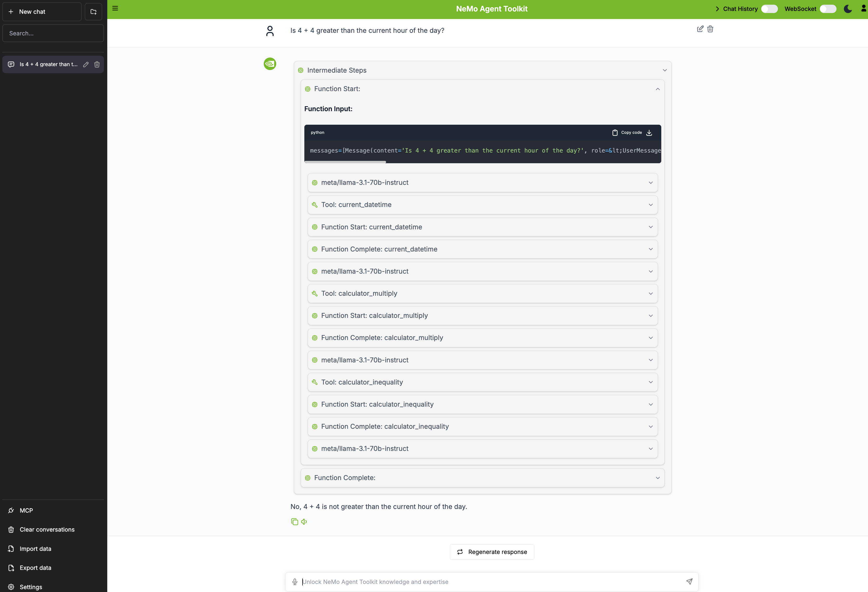Activate the microphone in the message input

click(x=295, y=582)
